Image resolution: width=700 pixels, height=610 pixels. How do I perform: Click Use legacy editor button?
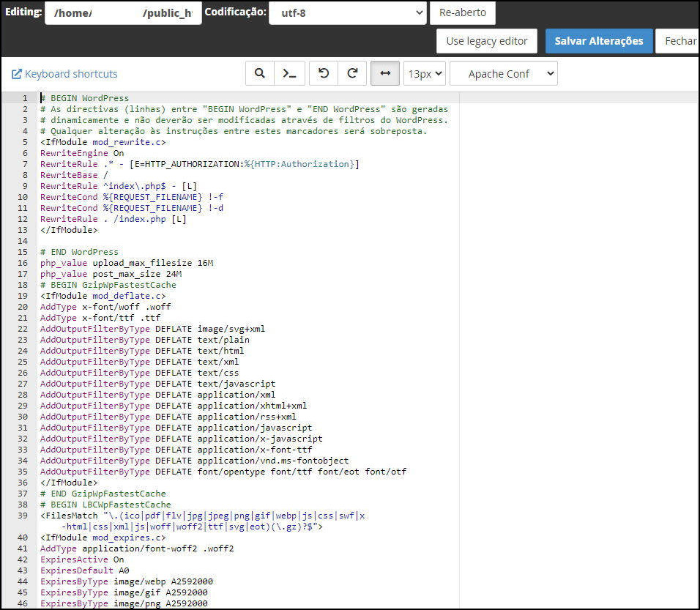point(487,41)
